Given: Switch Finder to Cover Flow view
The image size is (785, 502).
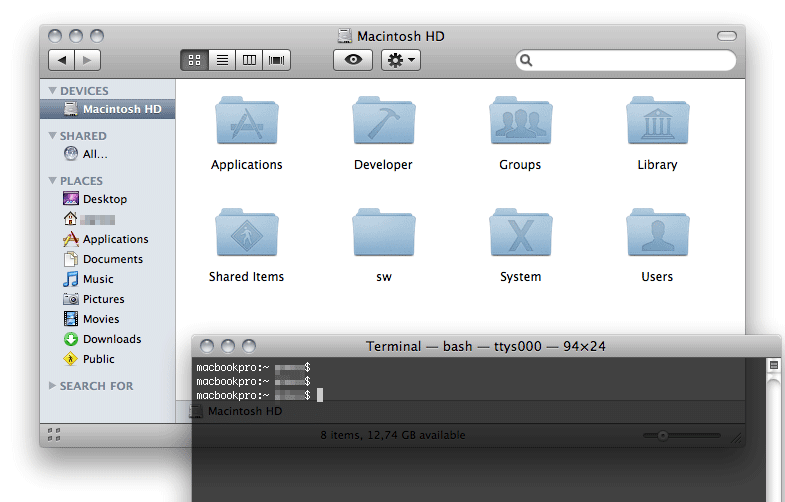Looking at the screenshot, I should point(276,60).
